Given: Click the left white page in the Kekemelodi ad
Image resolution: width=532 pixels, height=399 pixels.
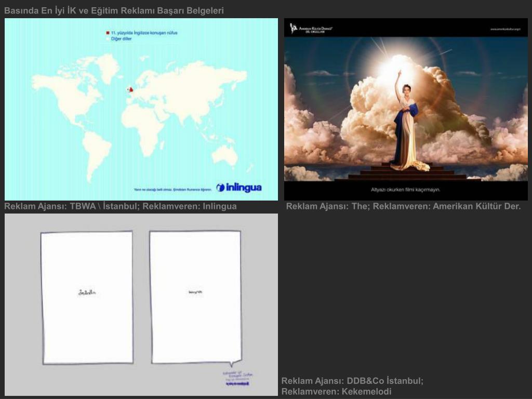Looking at the screenshot, I should click(x=87, y=298).
